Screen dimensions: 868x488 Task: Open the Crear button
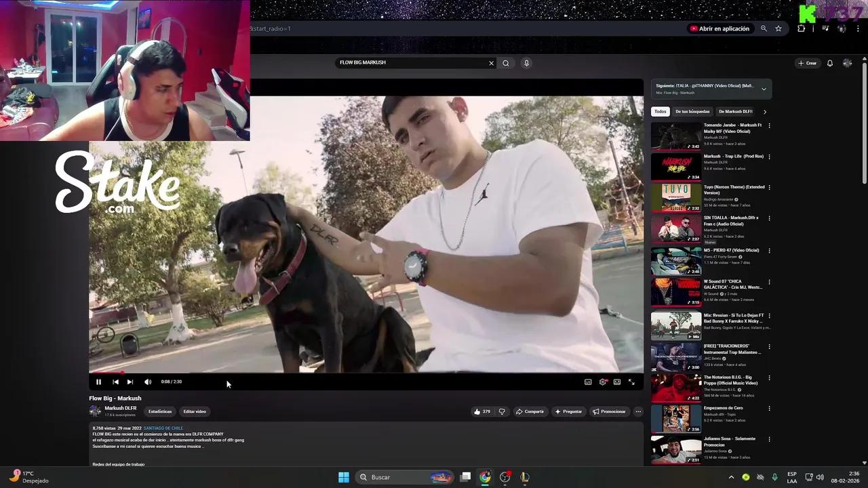808,63
